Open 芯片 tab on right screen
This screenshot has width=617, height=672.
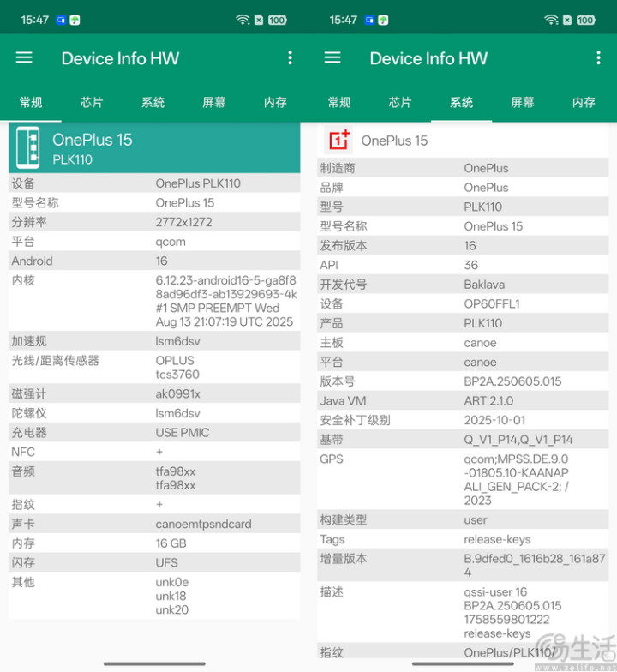(x=400, y=102)
